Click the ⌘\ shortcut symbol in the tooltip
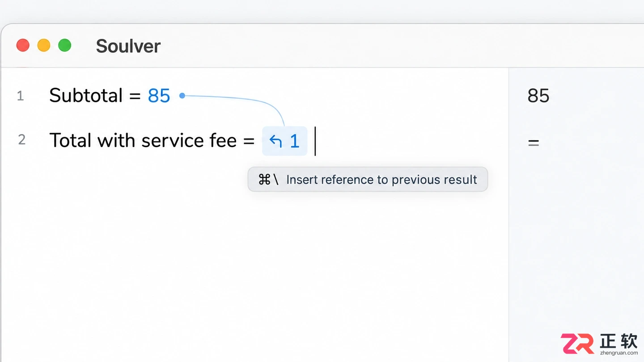 pyautogui.click(x=268, y=180)
